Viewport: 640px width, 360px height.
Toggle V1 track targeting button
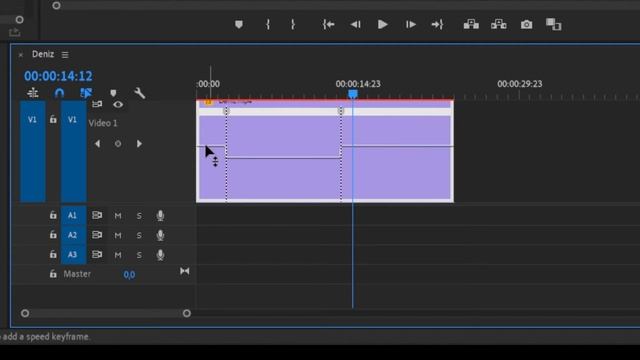(x=73, y=152)
